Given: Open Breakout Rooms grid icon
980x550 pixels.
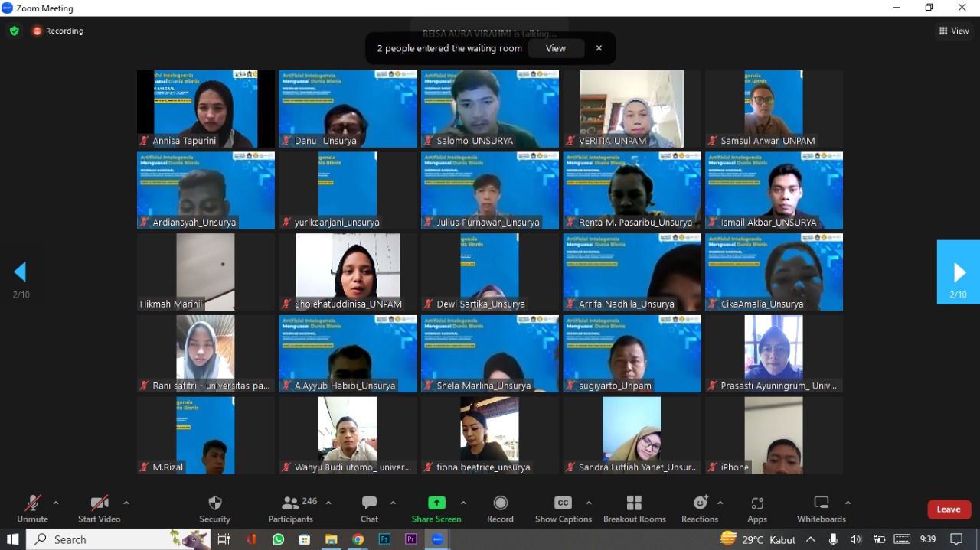Looking at the screenshot, I should [634, 503].
